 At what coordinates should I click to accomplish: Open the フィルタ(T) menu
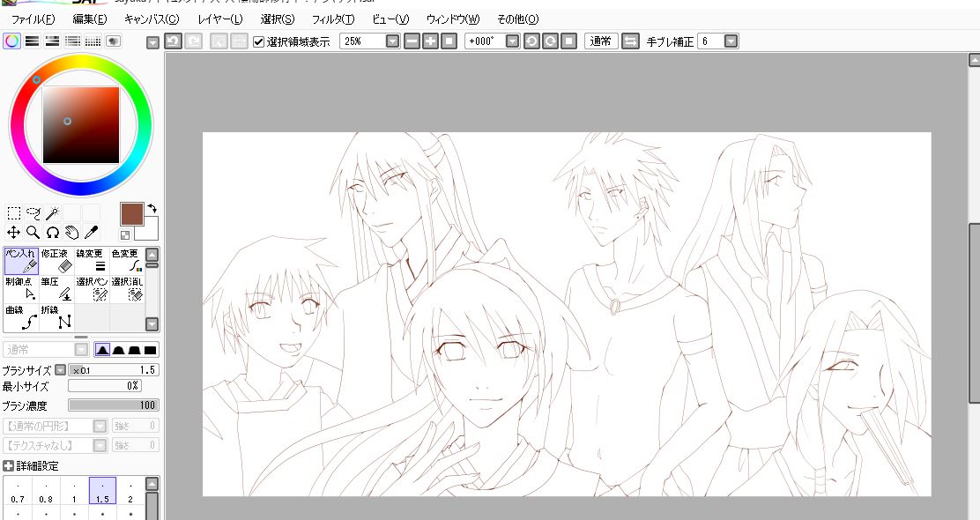[x=333, y=19]
